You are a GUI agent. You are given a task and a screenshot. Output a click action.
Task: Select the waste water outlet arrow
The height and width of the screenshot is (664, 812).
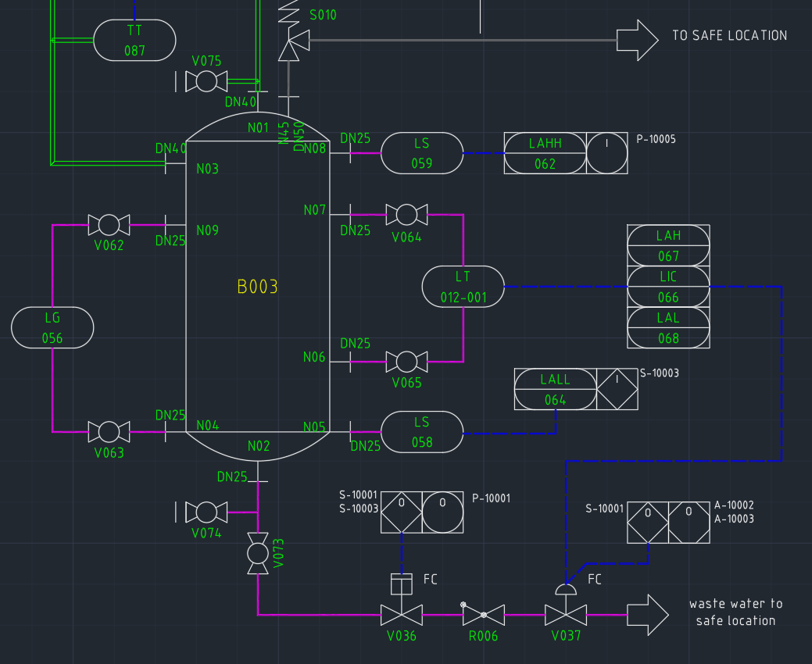click(x=648, y=615)
